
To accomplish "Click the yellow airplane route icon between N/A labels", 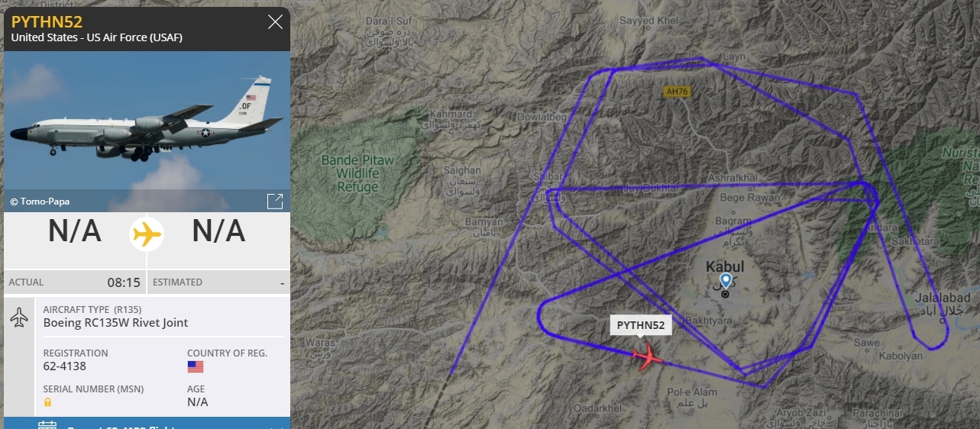I will 147,233.
